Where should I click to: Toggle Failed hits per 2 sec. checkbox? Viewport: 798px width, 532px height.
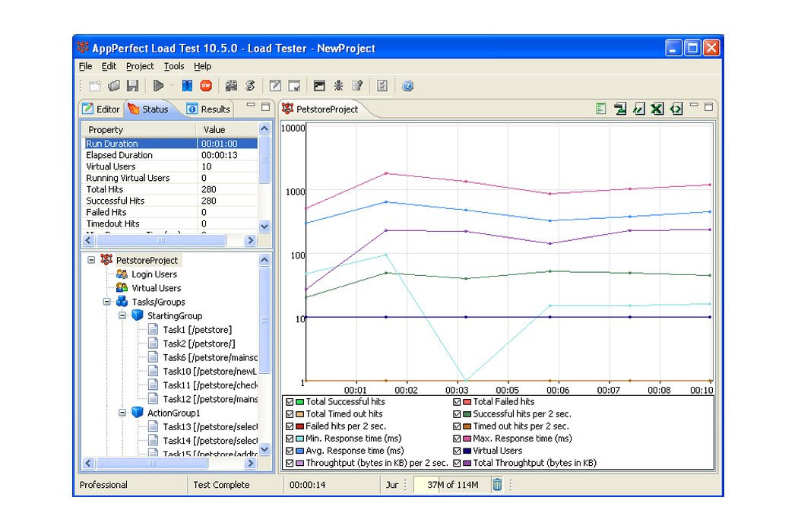[x=290, y=426]
